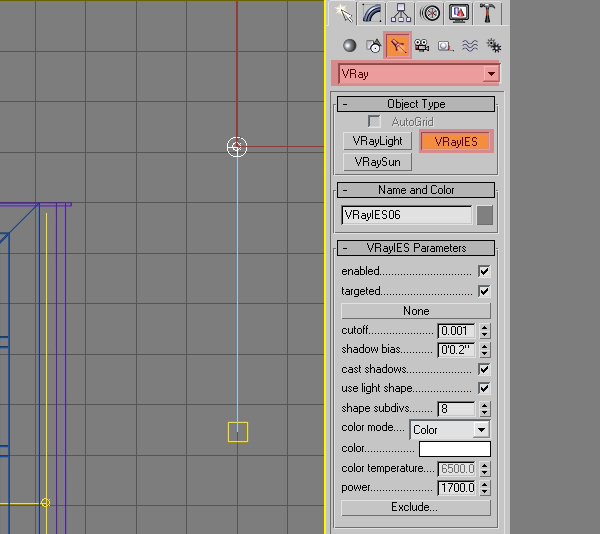Select the Shapes category icon

pos(373,46)
